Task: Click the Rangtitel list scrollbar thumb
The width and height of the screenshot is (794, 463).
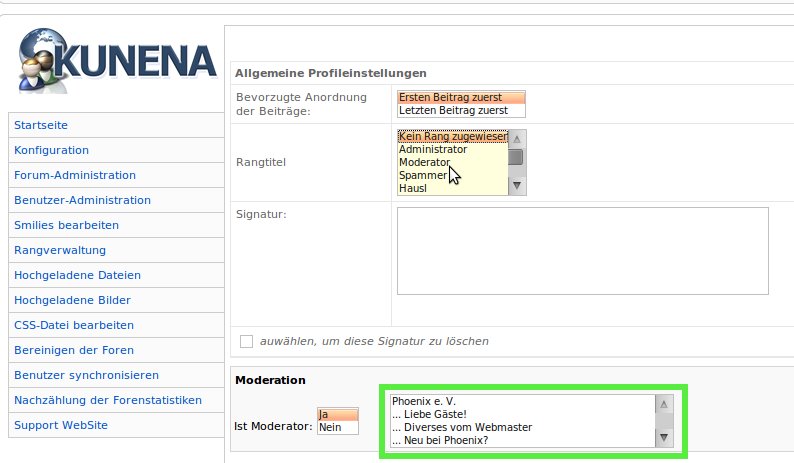Action: [x=516, y=157]
